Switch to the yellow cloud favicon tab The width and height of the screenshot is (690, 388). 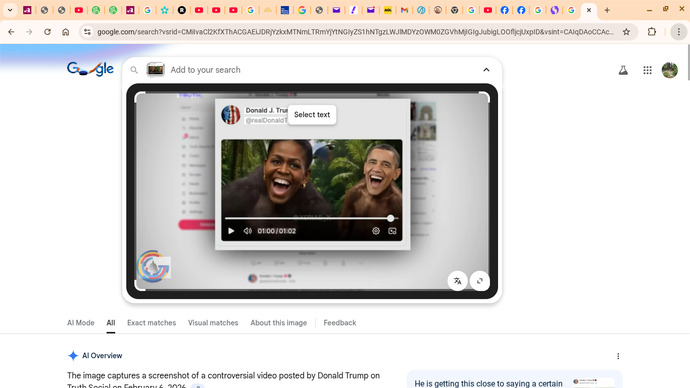point(268,10)
